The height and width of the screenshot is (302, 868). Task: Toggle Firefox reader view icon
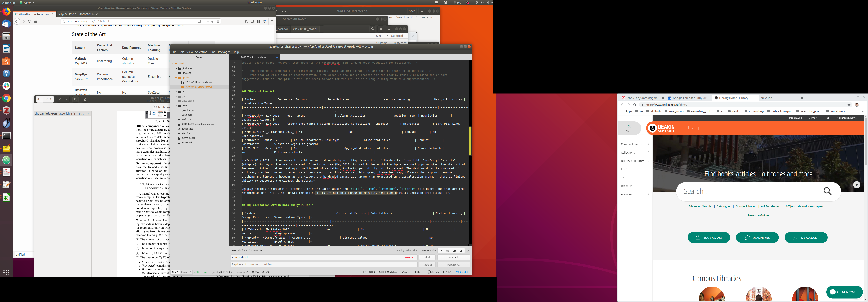[x=199, y=21]
